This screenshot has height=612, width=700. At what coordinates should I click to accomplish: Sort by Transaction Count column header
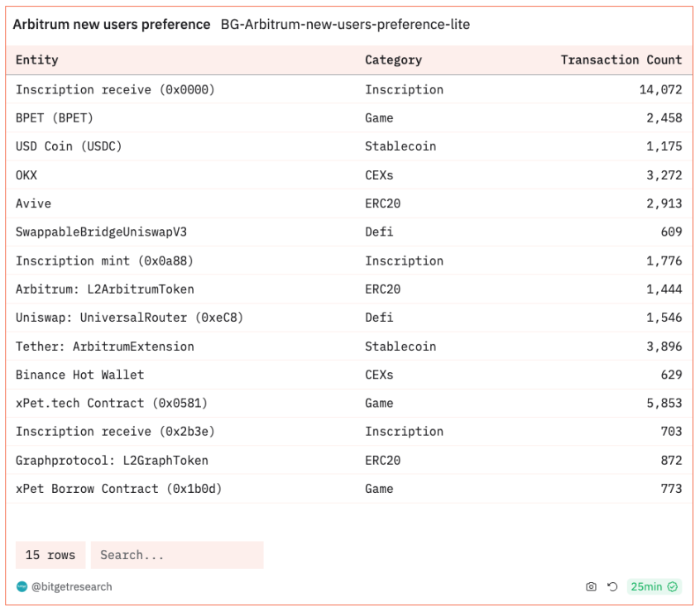coord(621,60)
